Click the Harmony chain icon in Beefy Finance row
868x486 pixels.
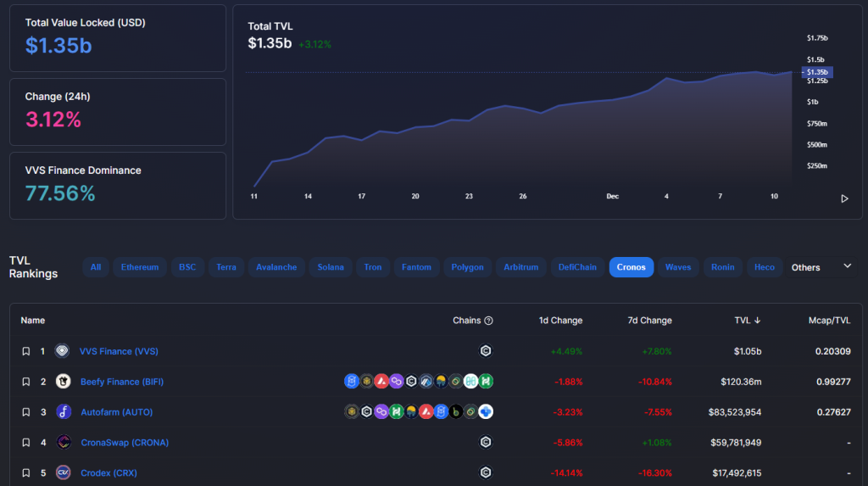pos(471,382)
